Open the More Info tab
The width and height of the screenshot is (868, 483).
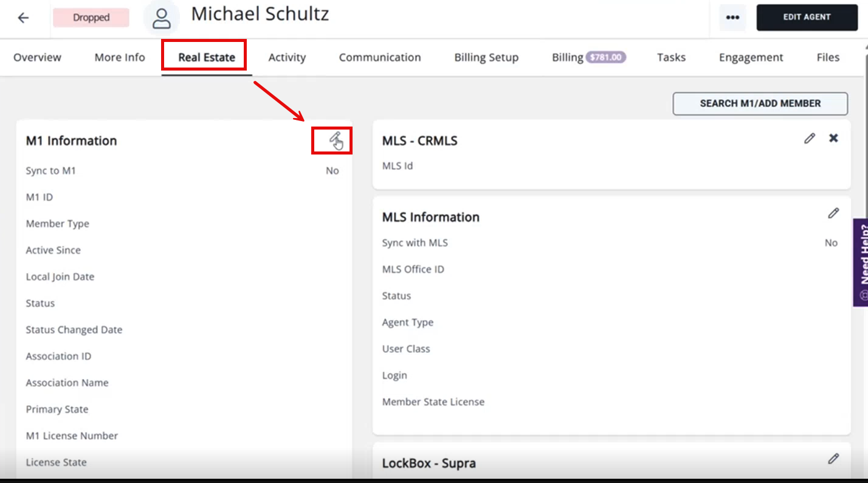[120, 57]
